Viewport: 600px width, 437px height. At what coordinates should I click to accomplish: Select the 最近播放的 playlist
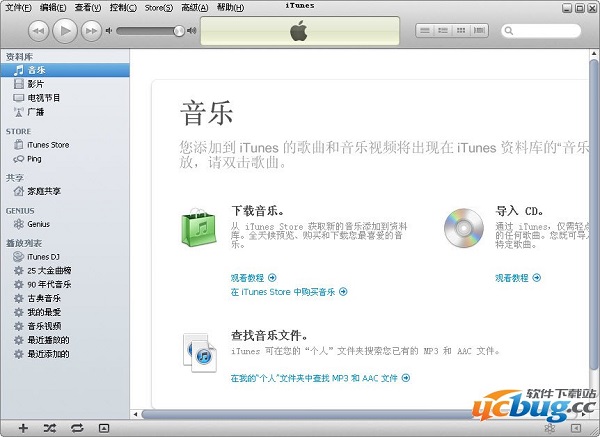pos(65,340)
